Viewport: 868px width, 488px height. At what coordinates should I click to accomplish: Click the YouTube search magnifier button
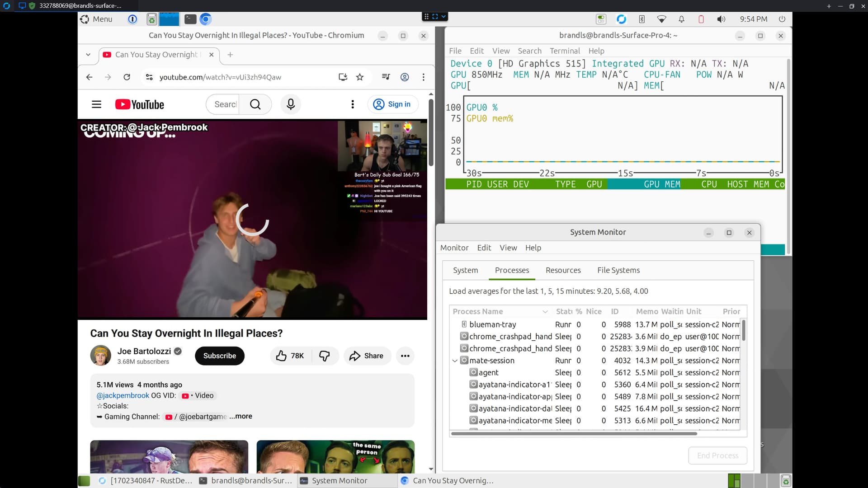tap(255, 104)
